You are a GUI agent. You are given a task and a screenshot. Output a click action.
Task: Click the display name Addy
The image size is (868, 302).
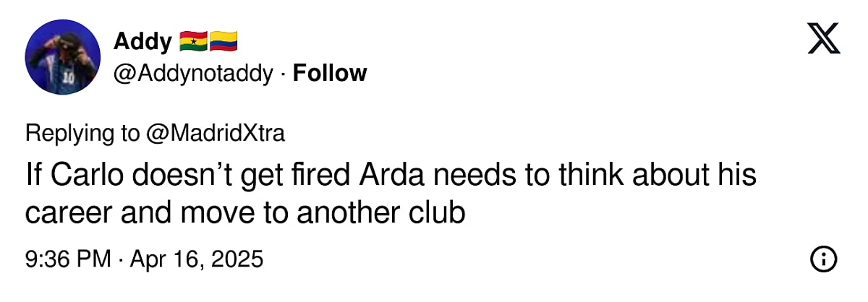point(142,42)
